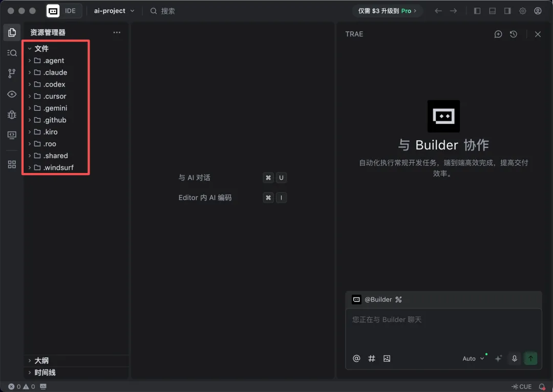The height and width of the screenshot is (392, 553).
Task: Open errors and warnings in status bar
Action: click(x=22, y=387)
